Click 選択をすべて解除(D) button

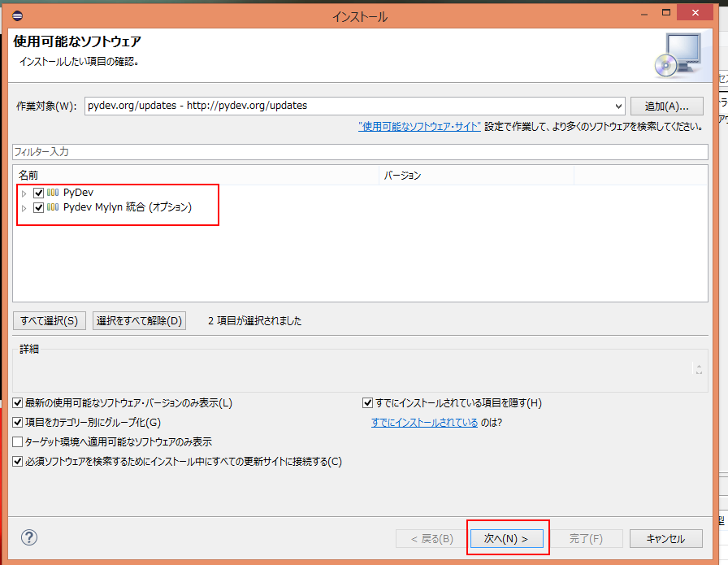[139, 320]
